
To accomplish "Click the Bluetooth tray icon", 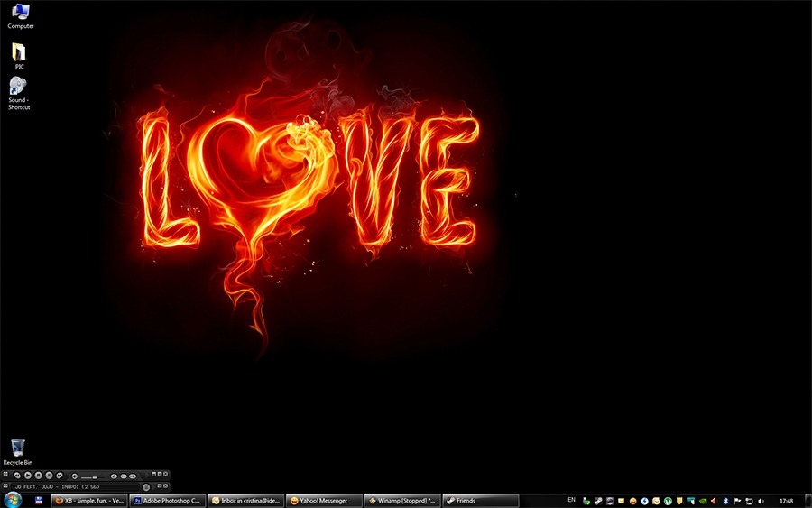I will click(x=725, y=502).
